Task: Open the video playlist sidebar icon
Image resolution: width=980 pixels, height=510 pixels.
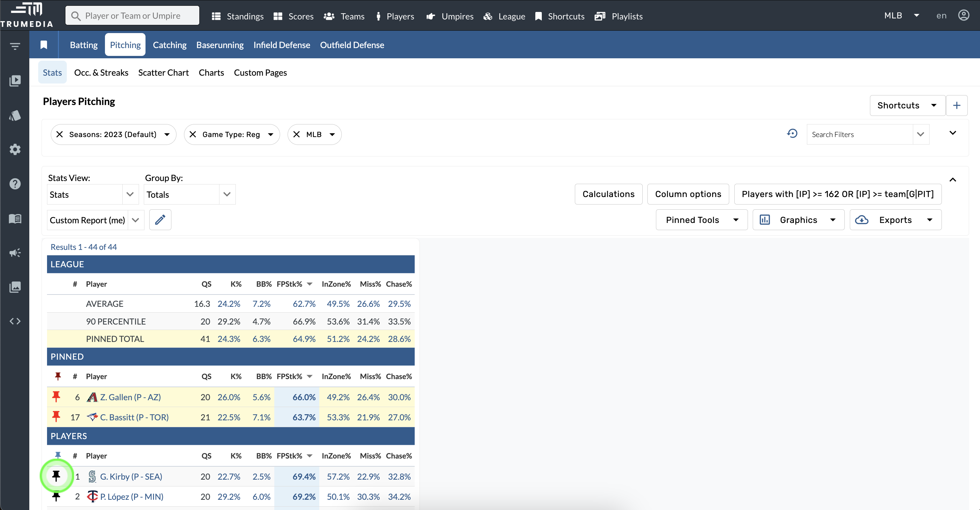Action: click(x=15, y=81)
